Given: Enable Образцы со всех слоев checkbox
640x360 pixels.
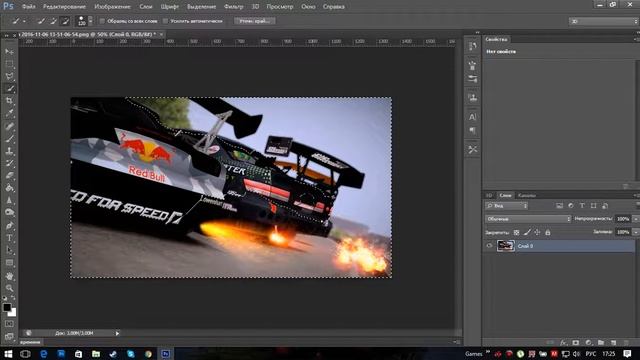Looking at the screenshot, I should tap(102, 21).
